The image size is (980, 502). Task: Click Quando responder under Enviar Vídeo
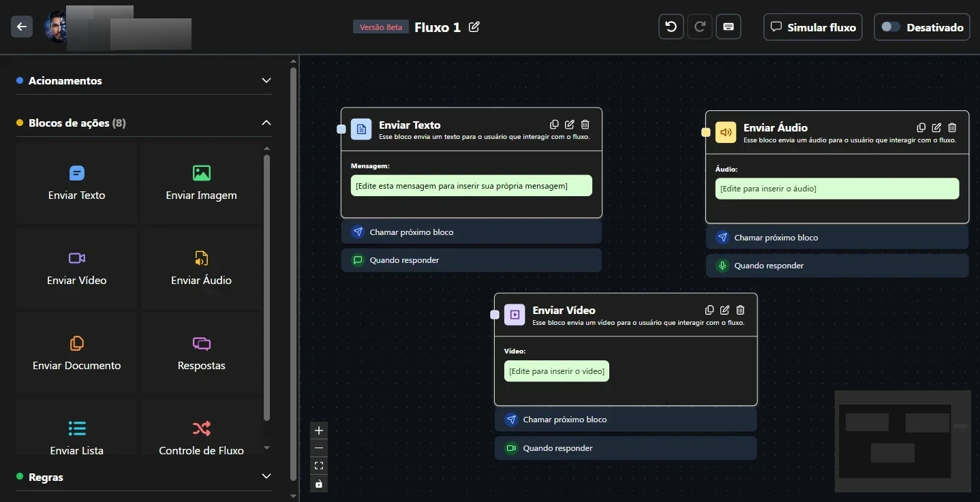point(626,448)
